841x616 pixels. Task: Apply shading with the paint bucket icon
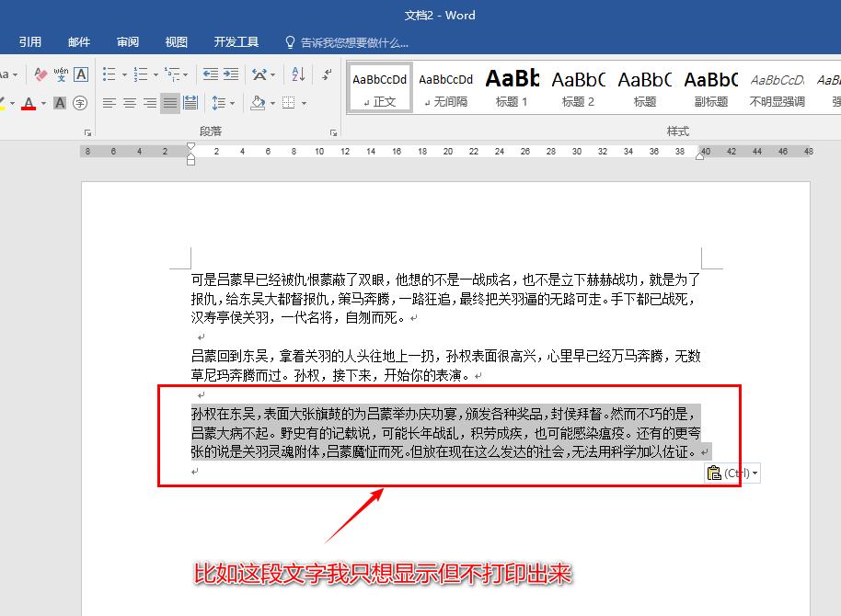(x=258, y=103)
